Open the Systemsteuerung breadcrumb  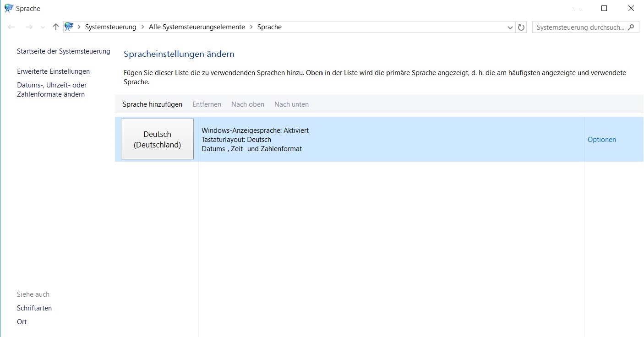111,27
